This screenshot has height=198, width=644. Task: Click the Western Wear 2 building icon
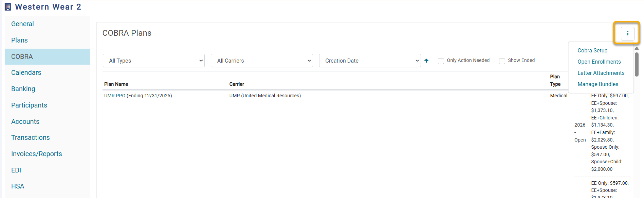8,7
